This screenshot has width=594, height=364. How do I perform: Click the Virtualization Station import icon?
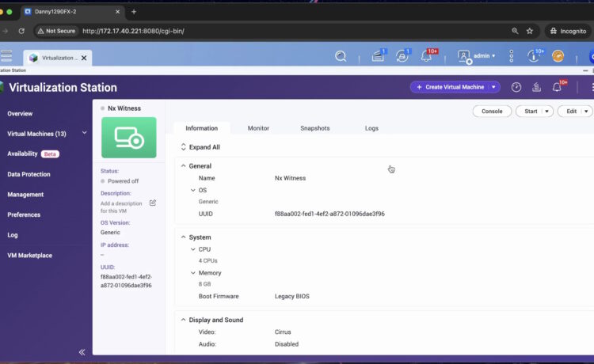click(x=536, y=87)
